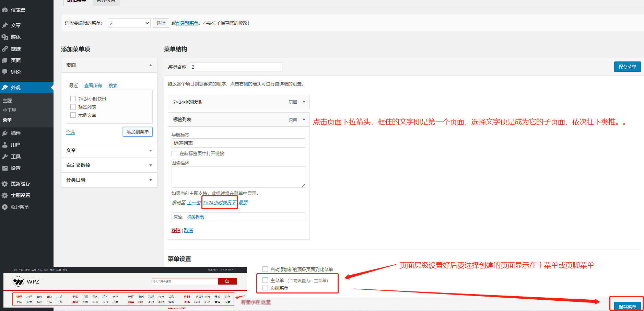Click the 取消 link

coord(188,230)
